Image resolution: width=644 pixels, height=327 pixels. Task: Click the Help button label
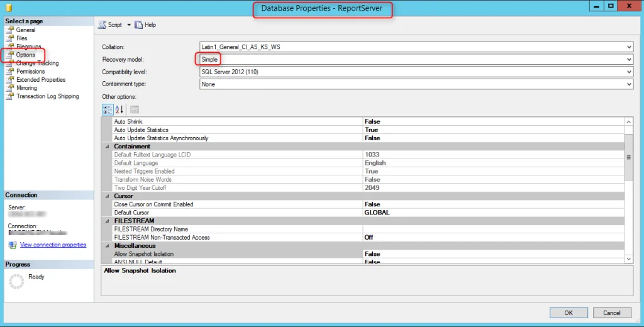tap(150, 25)
